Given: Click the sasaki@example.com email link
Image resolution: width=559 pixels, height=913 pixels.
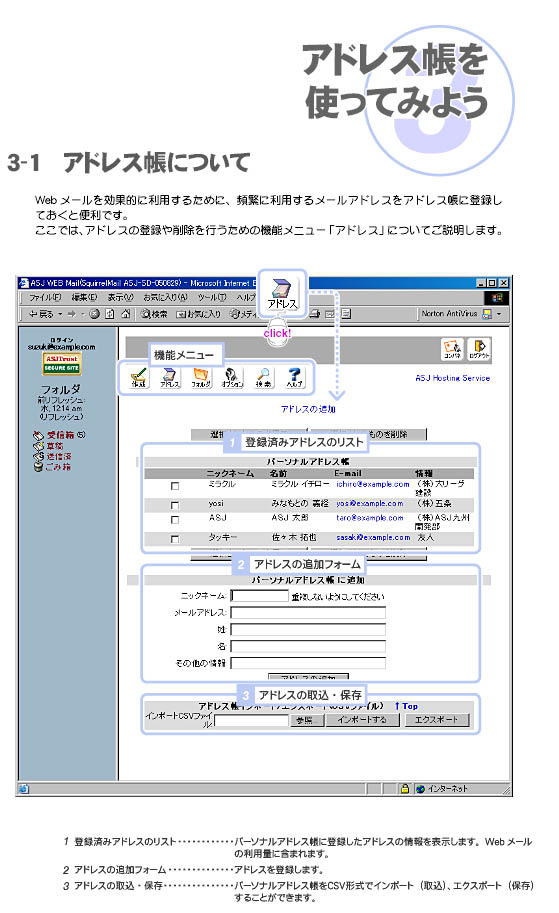Looking at the screenshot, I should pyautogui.click(x=373, y=537).
